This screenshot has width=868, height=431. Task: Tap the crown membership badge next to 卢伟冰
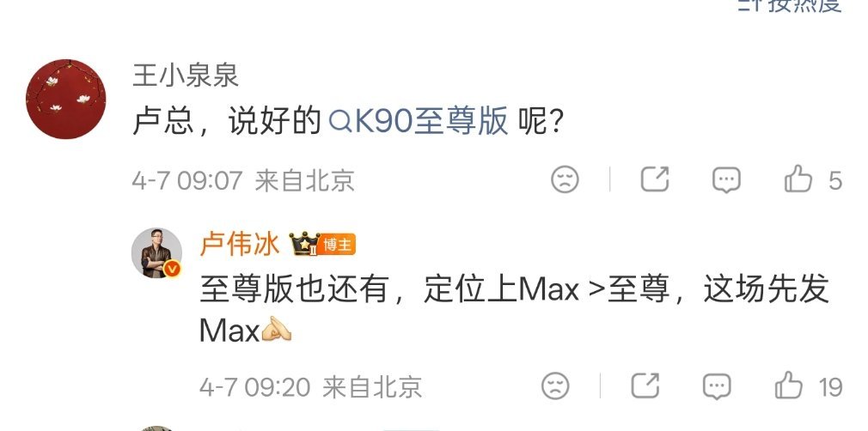[304, 244]
